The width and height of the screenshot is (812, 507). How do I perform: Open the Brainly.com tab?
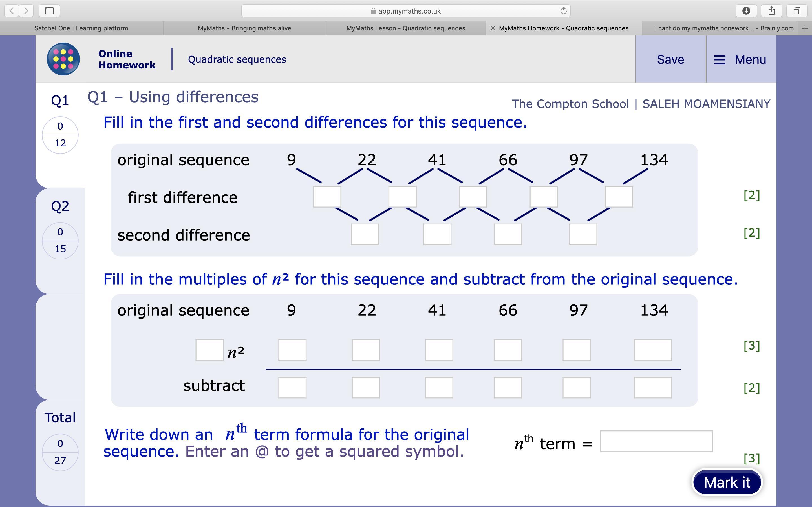724,28
